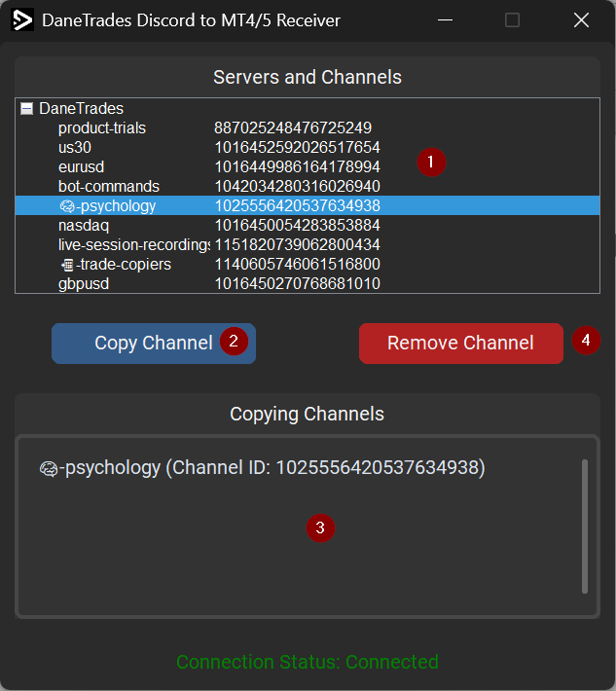Click the channel ID 1016450270768681010
The width and height of the screenshot is (616, 691).
(298, 283)
